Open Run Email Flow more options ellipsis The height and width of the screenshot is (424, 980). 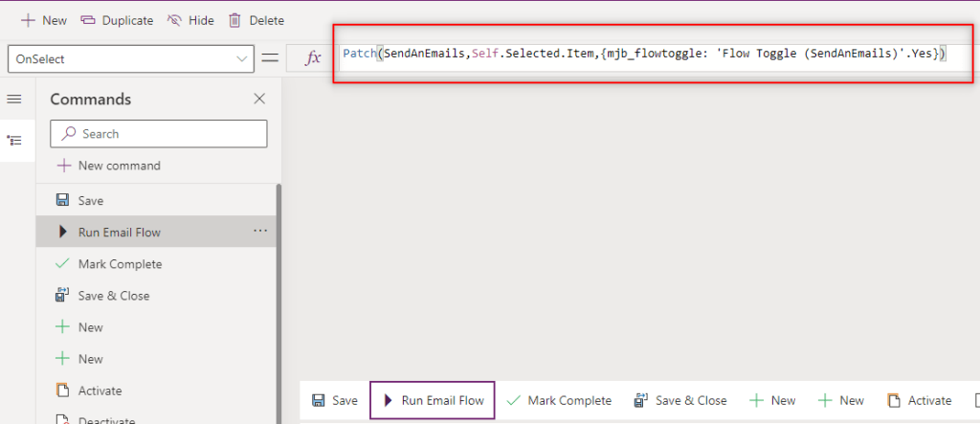point(260,232)
